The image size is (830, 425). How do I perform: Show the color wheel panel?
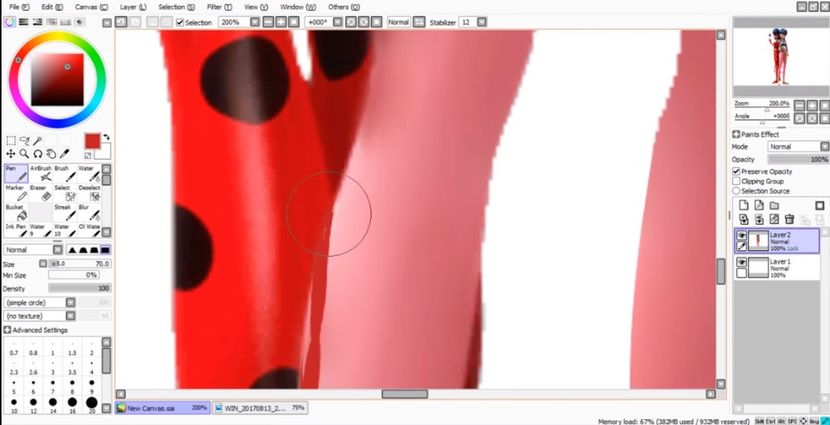pos(10,22)
